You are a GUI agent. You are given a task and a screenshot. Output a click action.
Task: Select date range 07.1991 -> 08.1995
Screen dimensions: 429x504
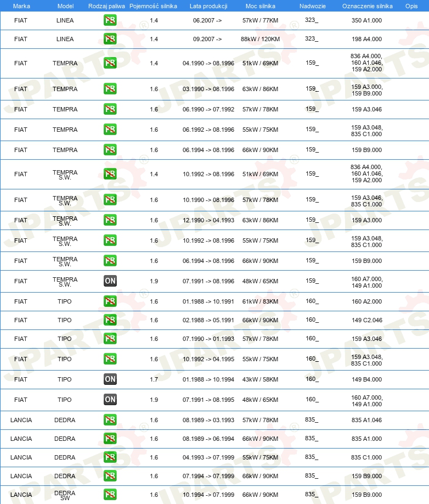[208, 400]
